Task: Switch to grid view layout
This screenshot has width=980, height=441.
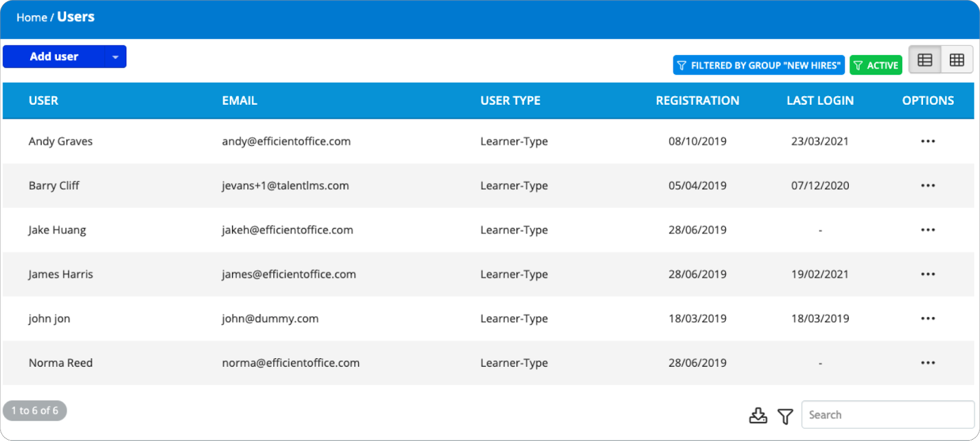Action: pyautogui.click(x=957, y=60)
